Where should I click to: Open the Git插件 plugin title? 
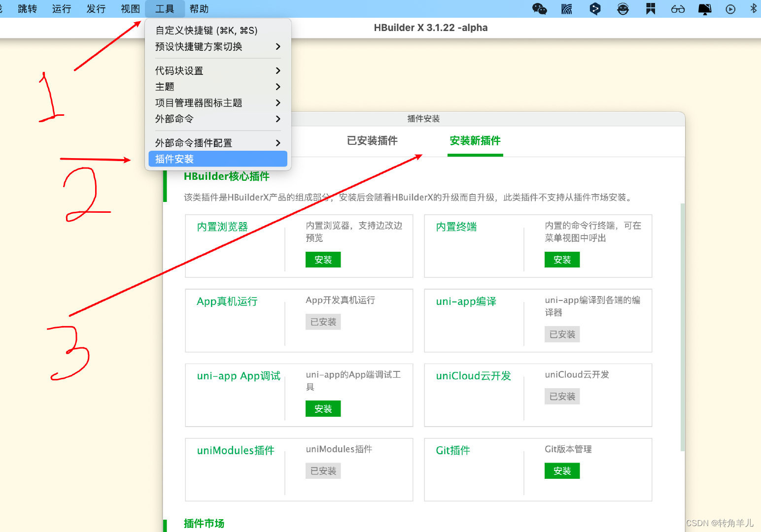click(453, 450)
